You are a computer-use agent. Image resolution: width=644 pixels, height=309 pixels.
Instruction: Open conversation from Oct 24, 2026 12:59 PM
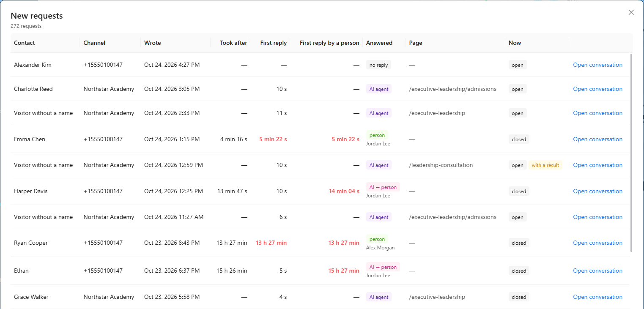pos(597,165)
